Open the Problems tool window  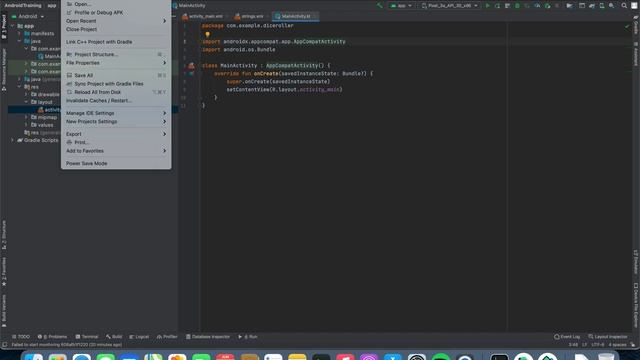tap(52, 337)
